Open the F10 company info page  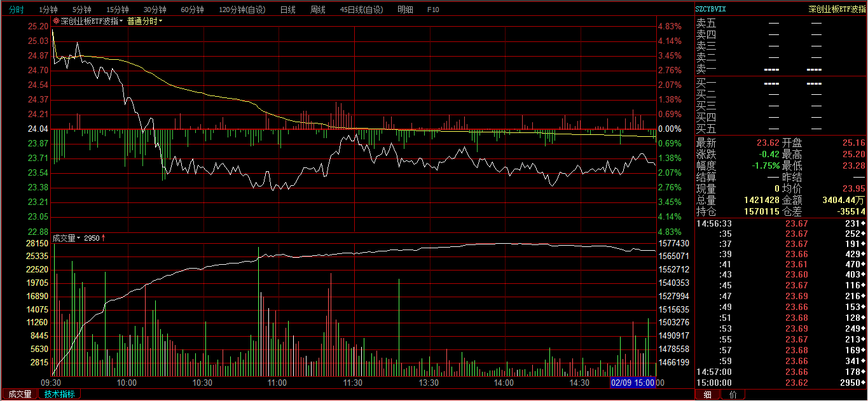433,10
